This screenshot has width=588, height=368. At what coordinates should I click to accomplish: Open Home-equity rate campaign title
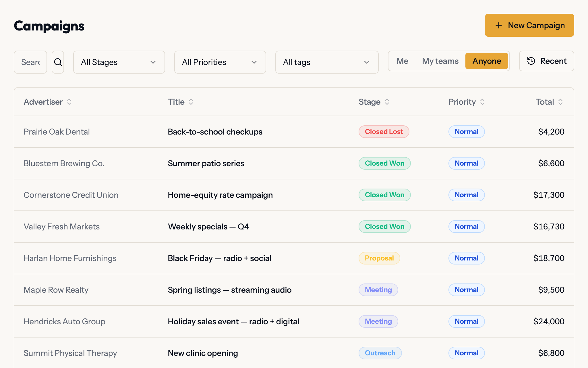(x=220, y=195)
